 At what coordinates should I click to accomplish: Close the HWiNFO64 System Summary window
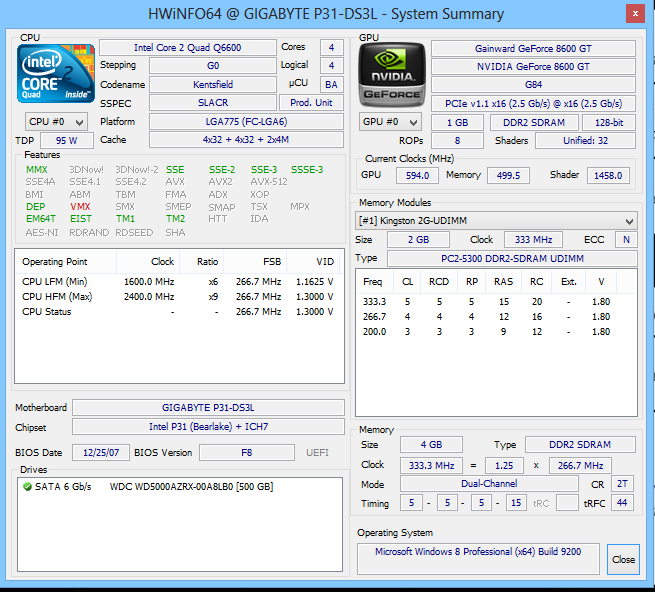(x=635, y=14)
